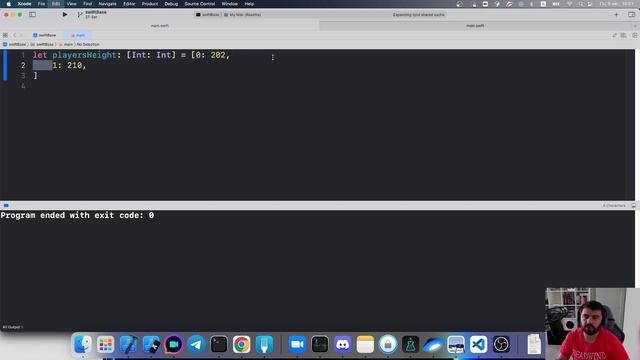Select the main editor tab
The height and width of the screenshot is (360, 640).
click(78, 35)
